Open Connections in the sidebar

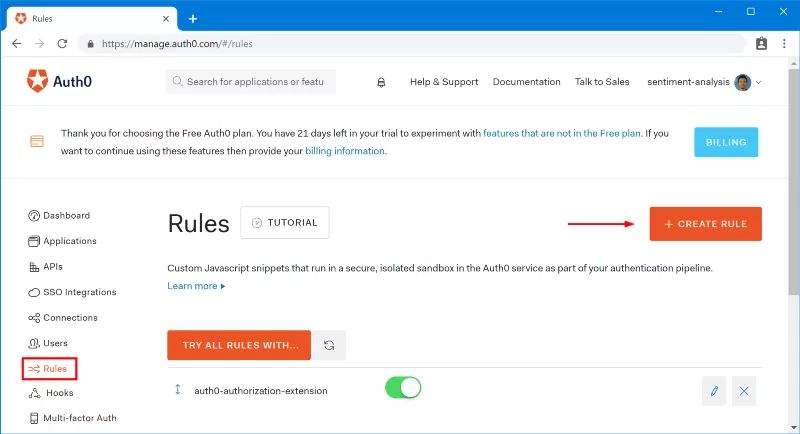(70, 318)
